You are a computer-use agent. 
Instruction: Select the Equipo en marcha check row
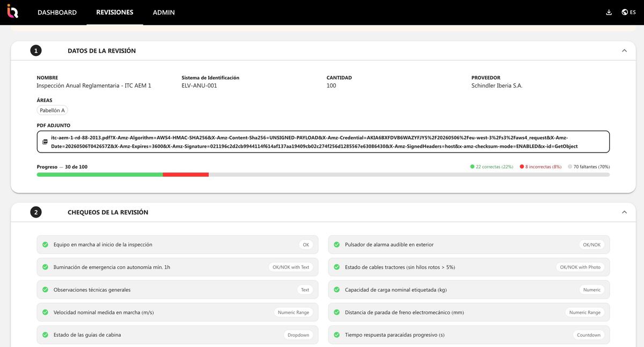pos(178,245)
